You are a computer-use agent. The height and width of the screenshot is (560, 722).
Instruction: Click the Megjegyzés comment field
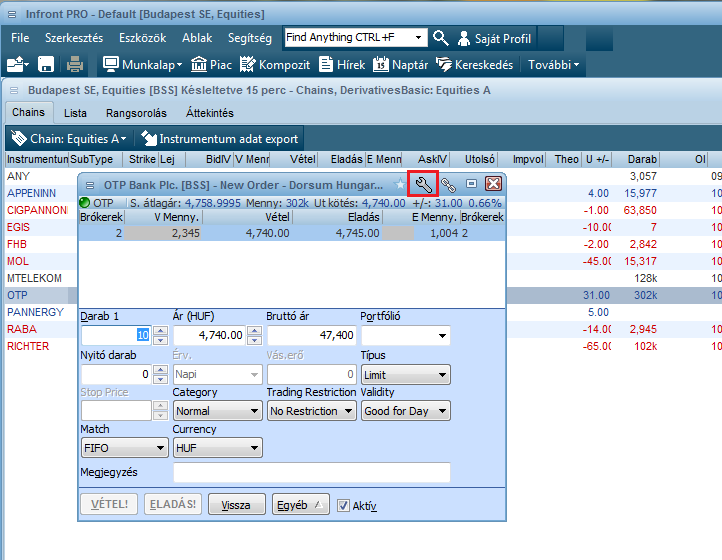pyautogui.click(x=312, y=472)
